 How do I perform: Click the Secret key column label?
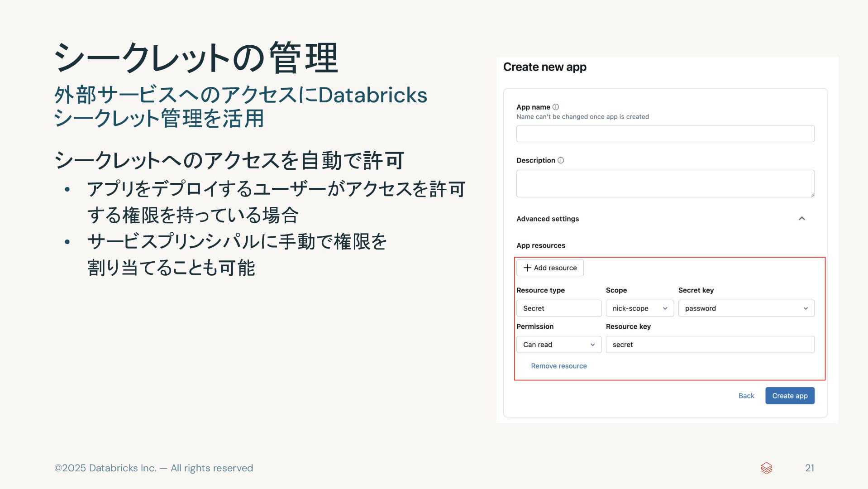pos(696,290)
